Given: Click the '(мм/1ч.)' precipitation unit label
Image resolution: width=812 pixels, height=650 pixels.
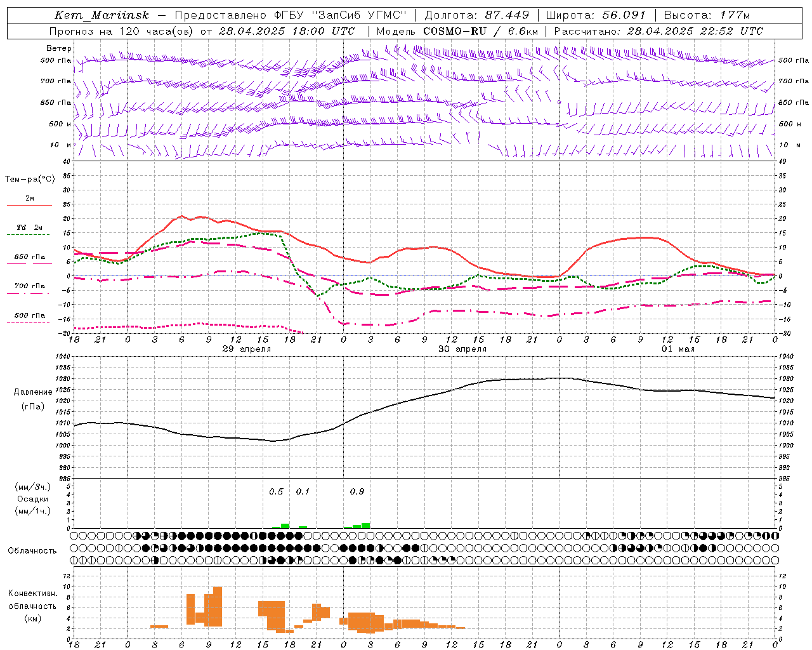Looking at the screenshot, I should 33,510.
